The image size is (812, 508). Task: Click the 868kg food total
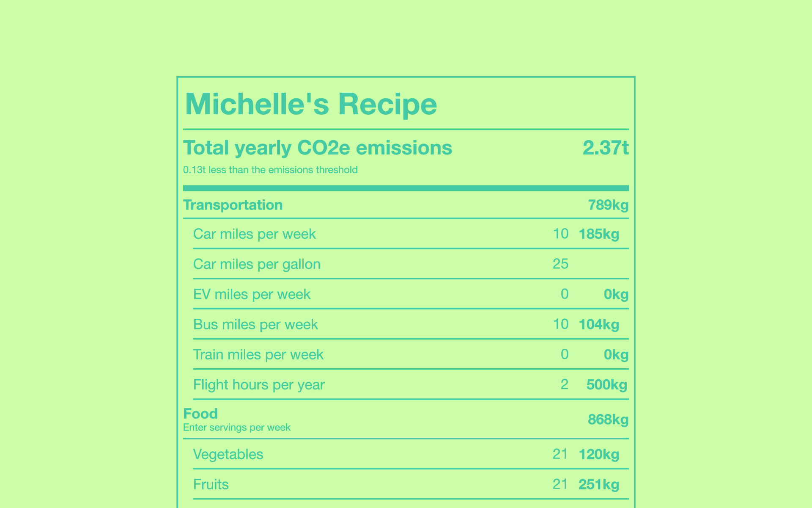click(x=608, y=420)
